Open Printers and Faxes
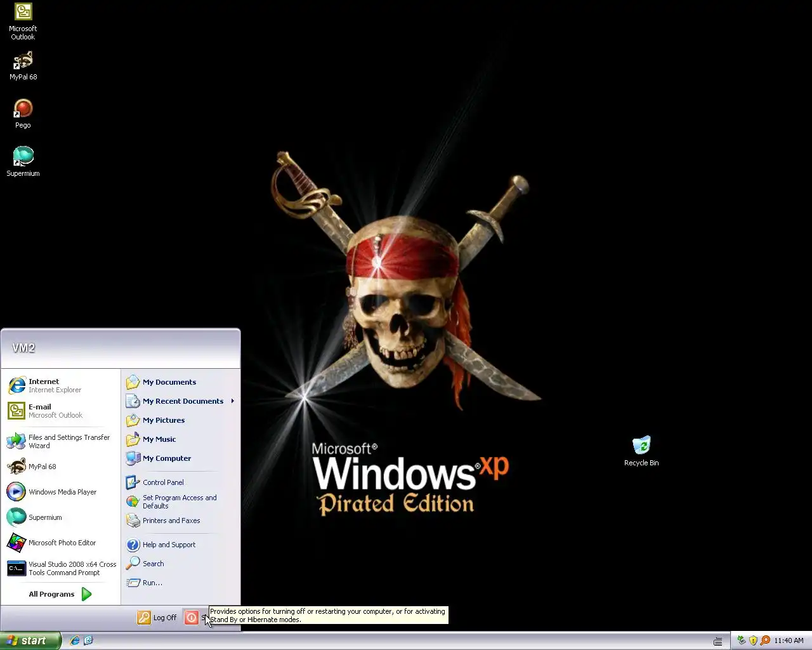This screenshot has width=812, height=650. pos(180,521)
